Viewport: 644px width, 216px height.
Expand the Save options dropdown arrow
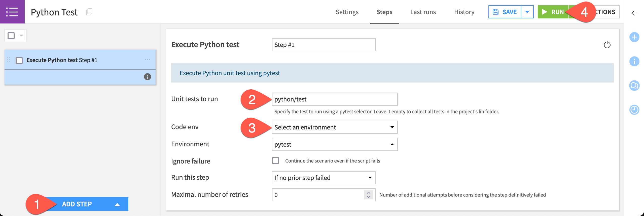527,12
